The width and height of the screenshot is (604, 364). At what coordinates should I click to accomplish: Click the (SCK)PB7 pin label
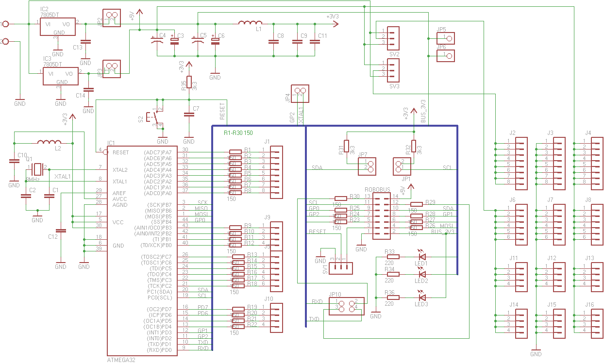pos(159,205)
